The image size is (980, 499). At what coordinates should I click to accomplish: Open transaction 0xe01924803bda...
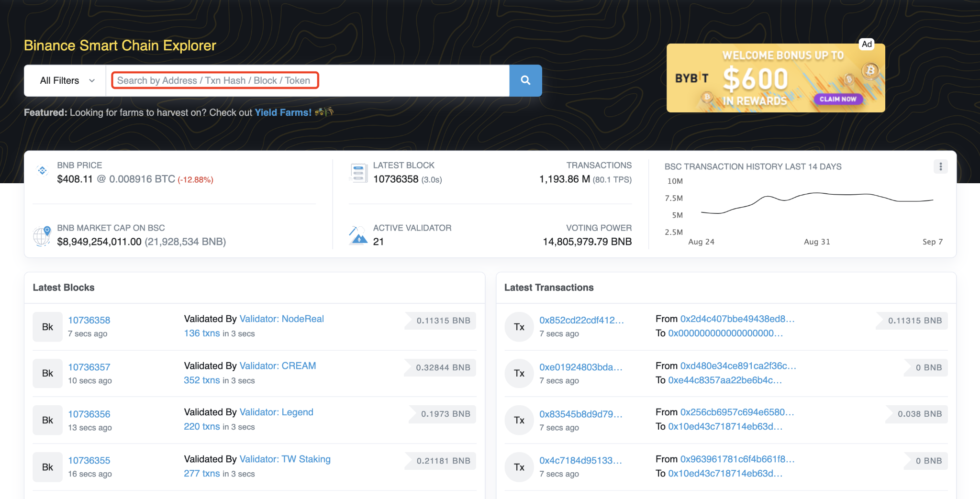click(x=581, y=367)
